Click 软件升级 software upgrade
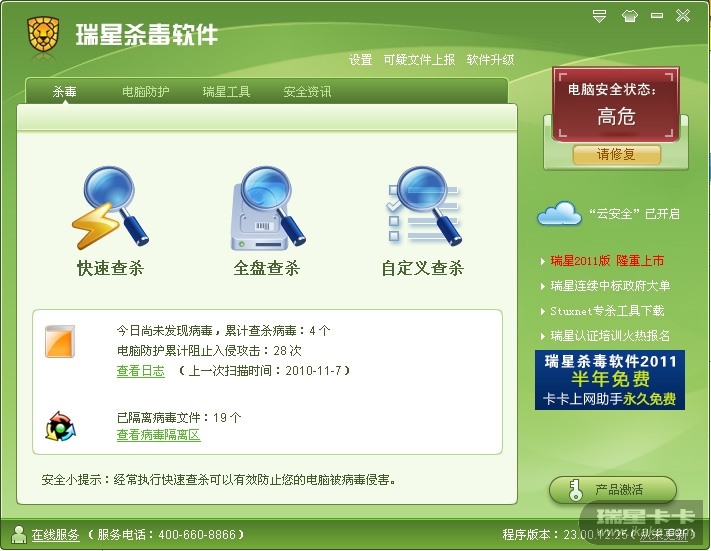 pos(490,59)
